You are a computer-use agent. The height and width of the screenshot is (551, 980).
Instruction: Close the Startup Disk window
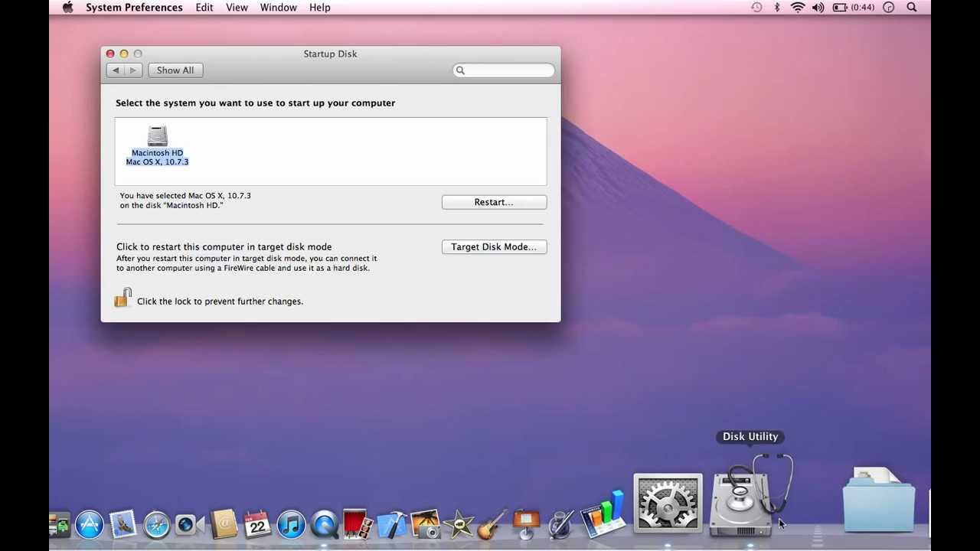point(110,54)
